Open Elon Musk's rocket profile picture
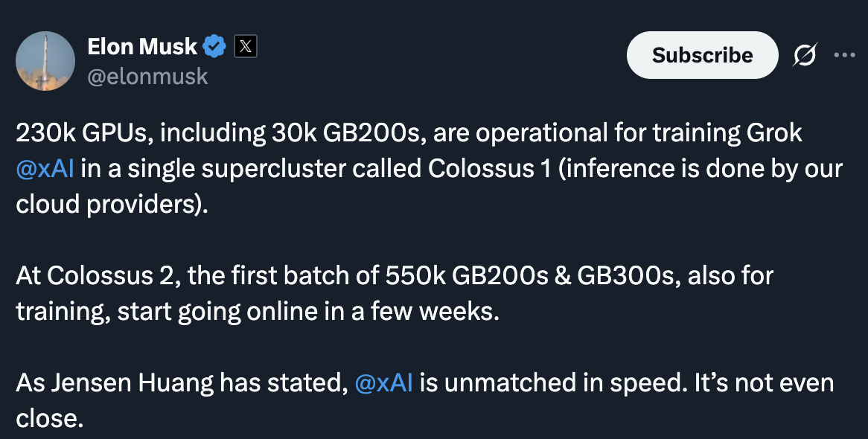868x439 pixels. pyautogui.click(x=45, y=61)
